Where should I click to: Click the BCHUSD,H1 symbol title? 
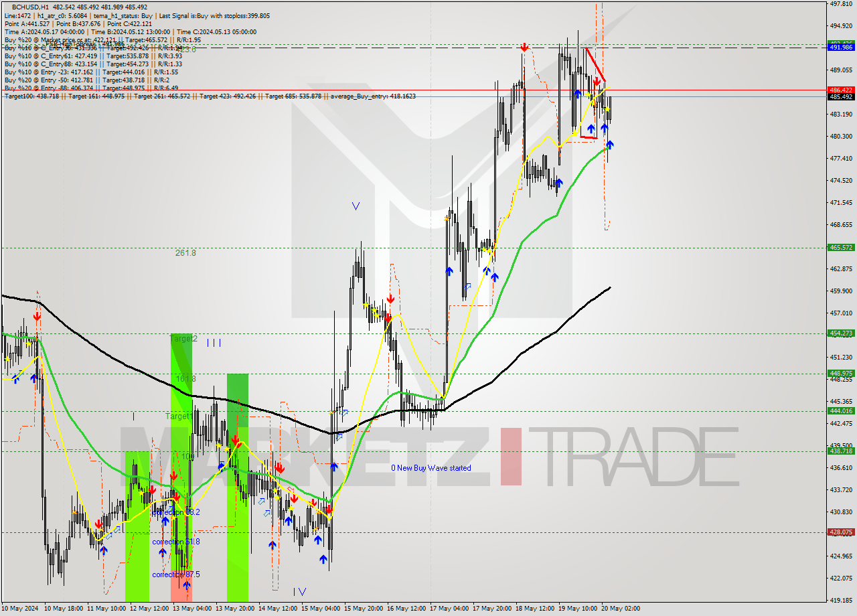pos(30,7)
